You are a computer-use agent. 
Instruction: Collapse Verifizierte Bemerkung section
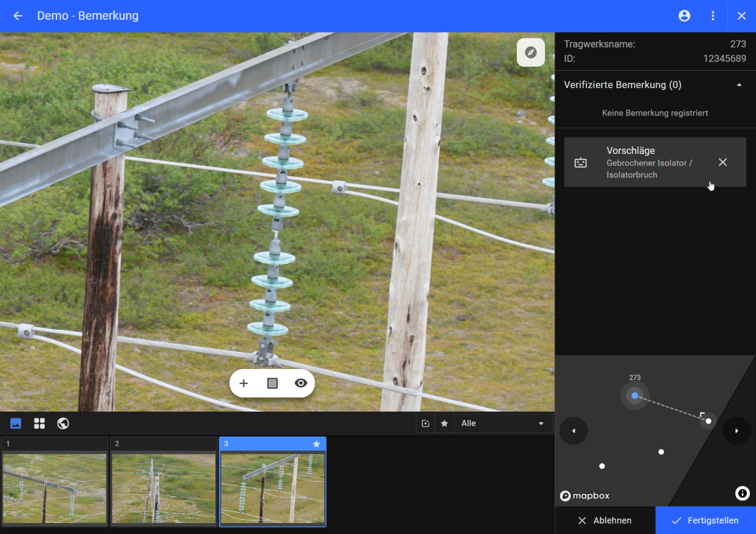coord(739,85)
